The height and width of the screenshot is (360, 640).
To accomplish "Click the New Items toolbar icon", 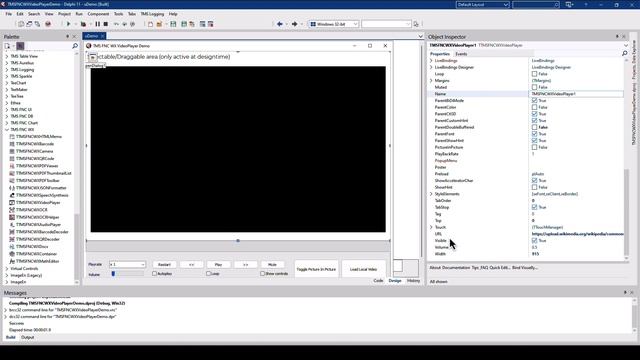I will (x=150, y=24).
